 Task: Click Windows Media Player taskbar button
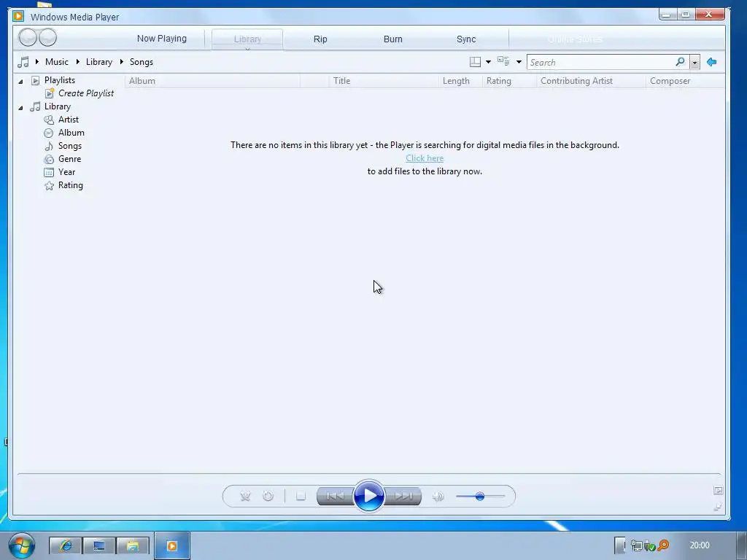coord(172,545)
